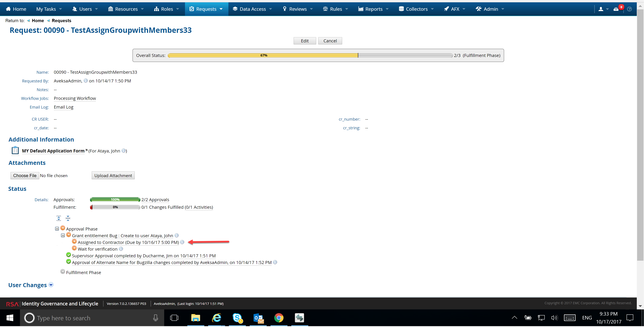Click the info icon next to AveksaAdmin in Requested By

click(x=86, y=80)
